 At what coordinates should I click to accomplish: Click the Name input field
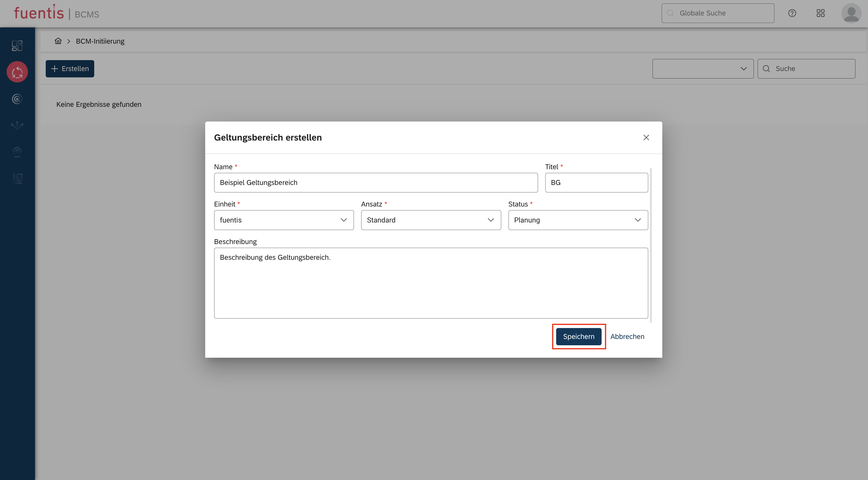click(x=376, y=182)
